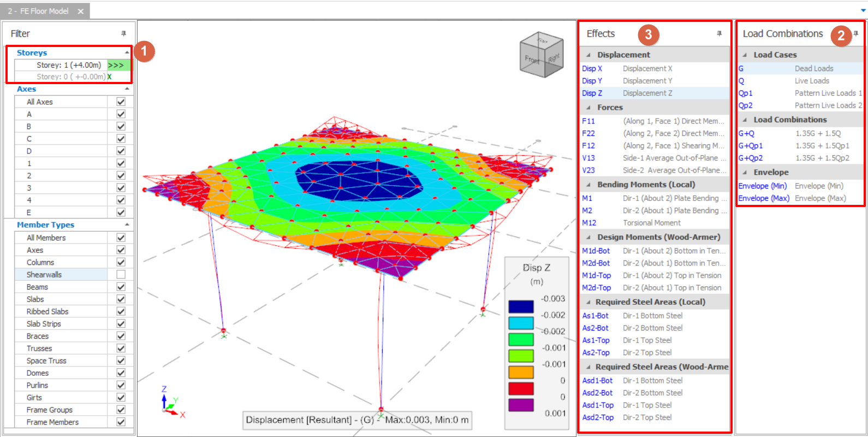
Task: Close the FE Floor Model tab
Action: click(81, 11)
